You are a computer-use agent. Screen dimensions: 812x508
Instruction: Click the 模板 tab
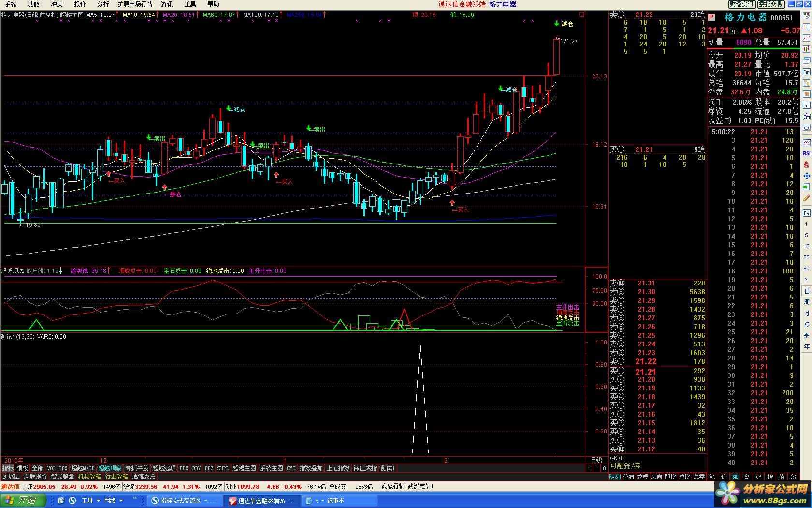[22, 468]
